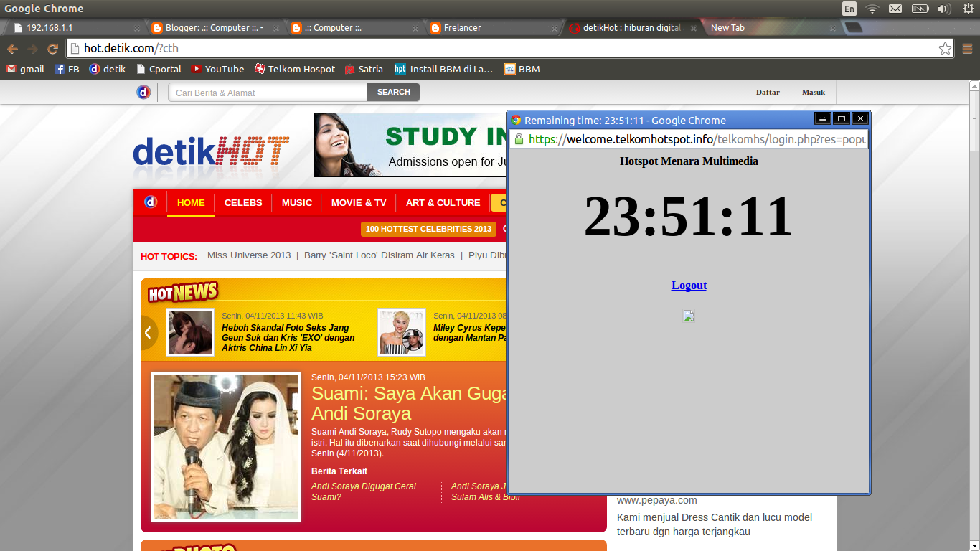Click the STUDY IN banner advertisement
The height and width of the screenshot is (551, 980).
coord(410,145)
